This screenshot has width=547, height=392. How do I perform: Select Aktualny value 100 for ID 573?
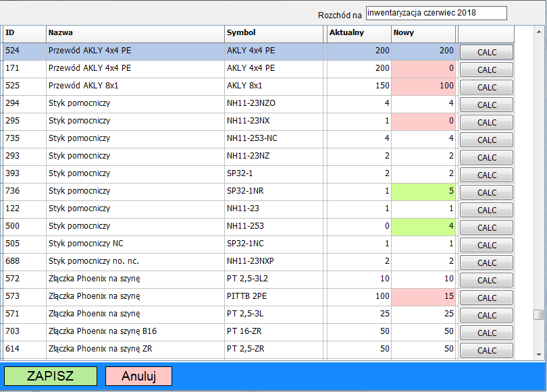[359, 298]
